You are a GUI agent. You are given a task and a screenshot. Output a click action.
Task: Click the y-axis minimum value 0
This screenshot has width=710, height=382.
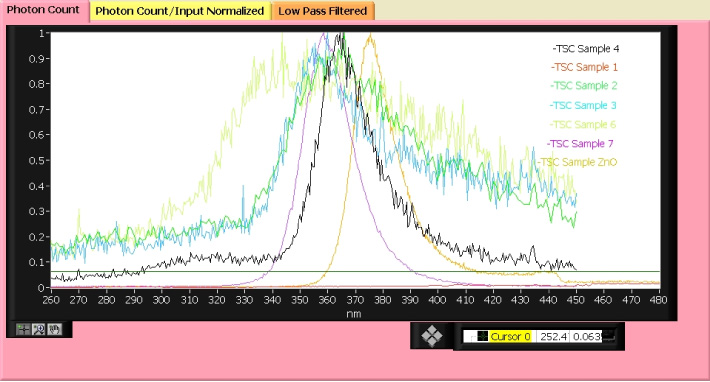tap(41, 288)
